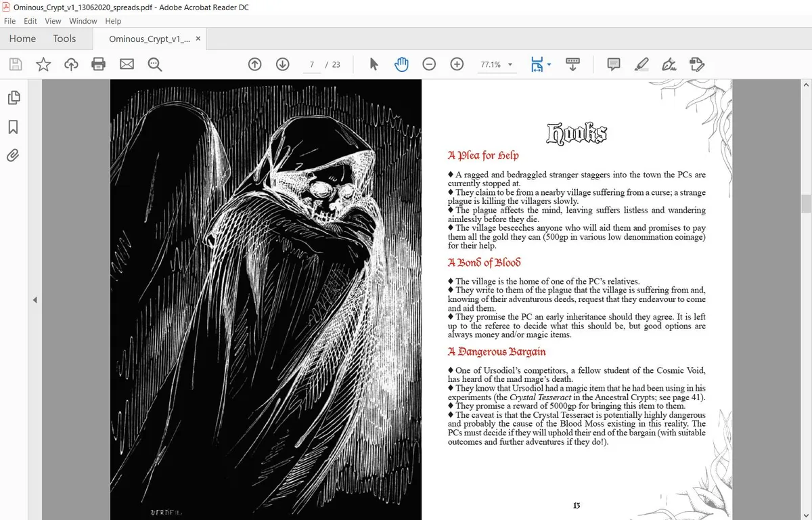Send the file by email envelope icon
Image resolution: width=812 pixels, height=520 pixels.
pos(127,64)
